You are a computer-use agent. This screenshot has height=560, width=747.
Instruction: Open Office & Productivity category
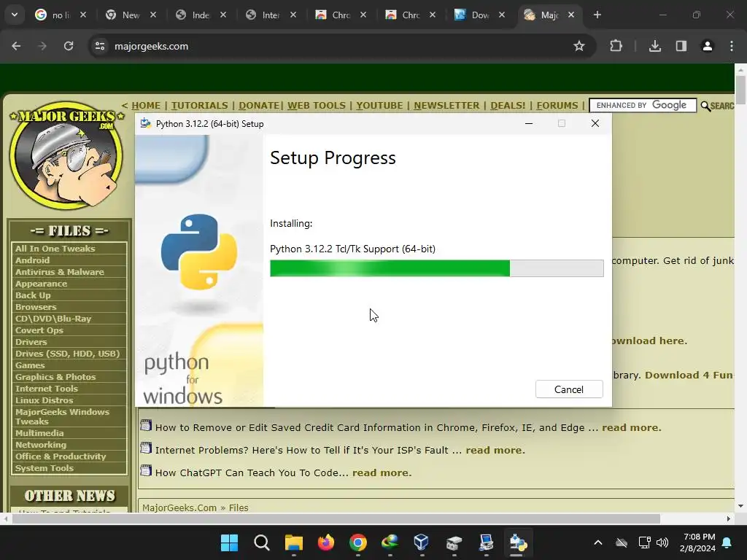click(x=61, y=456)
